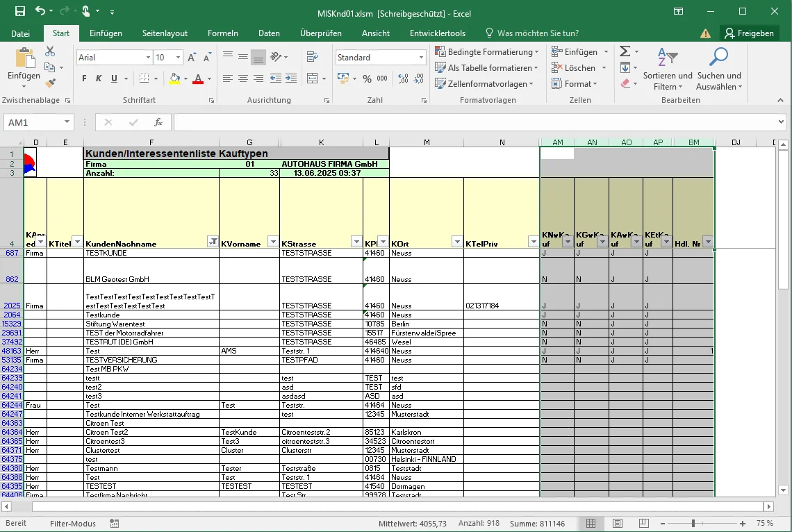This screenshot has height=532, width=792.
Task: Increase font size with the larger A icon
Action: click(x=192, y=57)
